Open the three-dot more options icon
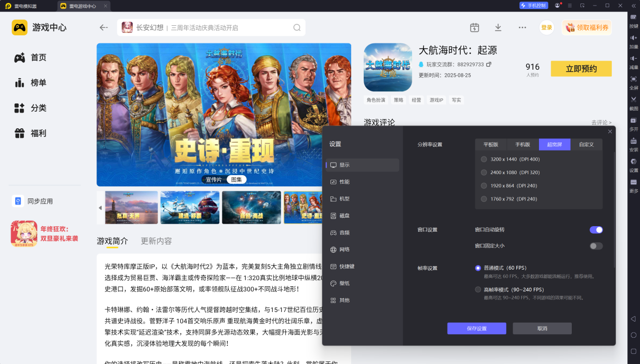The image size is (640, 364). click(522, 27)
